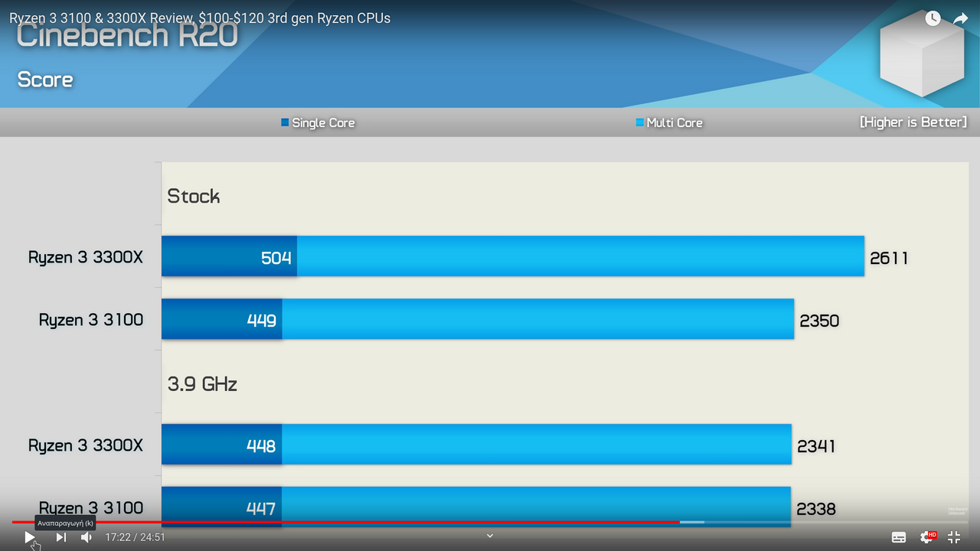Click the Stock heading
Viewport: 980px width, 551px height.
[x=194, y=196]
